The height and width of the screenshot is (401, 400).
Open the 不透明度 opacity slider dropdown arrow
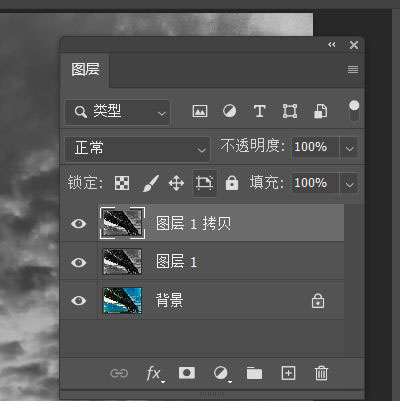click(349, 148)
